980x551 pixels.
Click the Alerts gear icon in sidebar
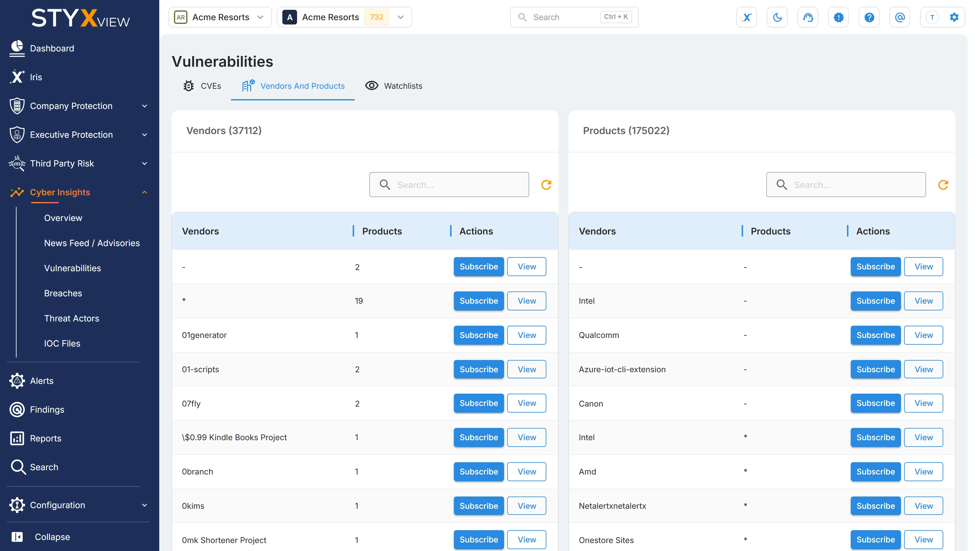click(17, 380)
